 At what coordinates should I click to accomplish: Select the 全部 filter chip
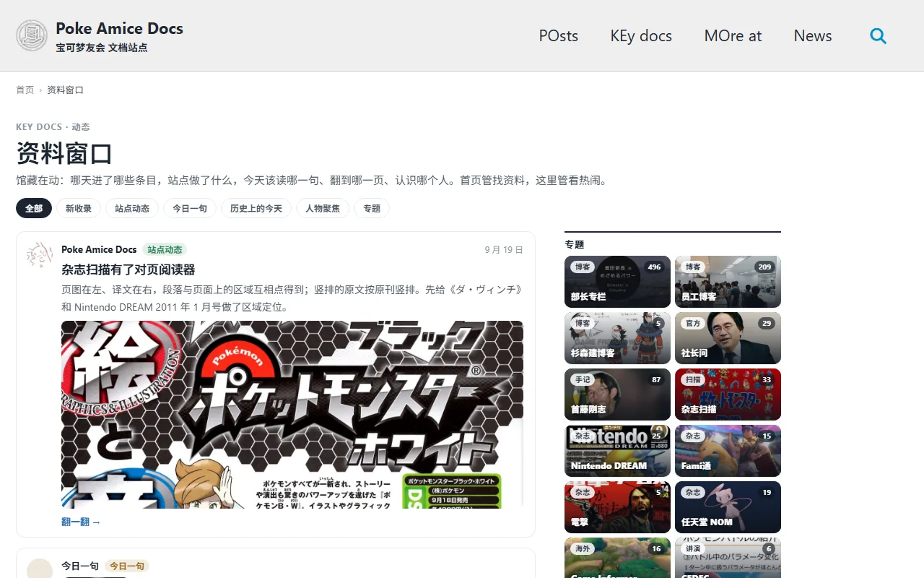[34, 208]
